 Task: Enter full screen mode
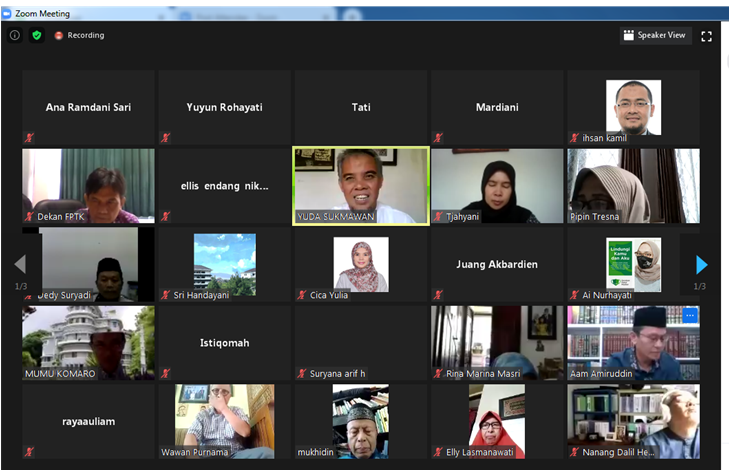706,36
